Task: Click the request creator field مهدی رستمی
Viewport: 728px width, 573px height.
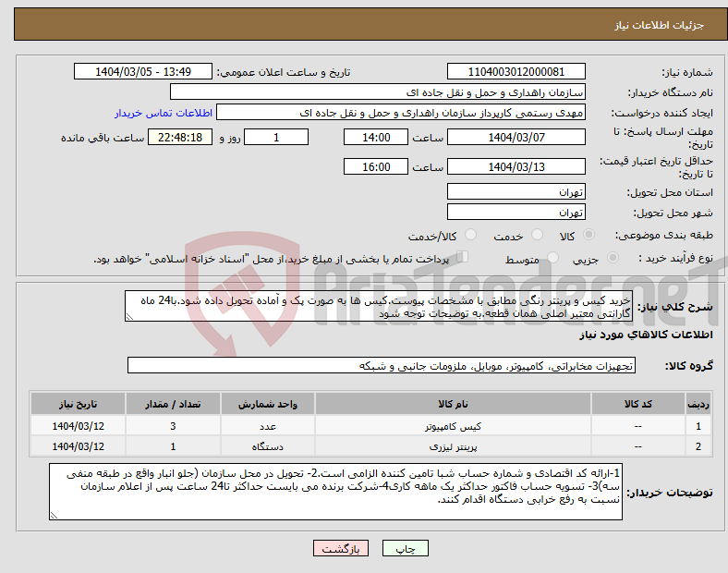Action: click(x=401, y=113)
